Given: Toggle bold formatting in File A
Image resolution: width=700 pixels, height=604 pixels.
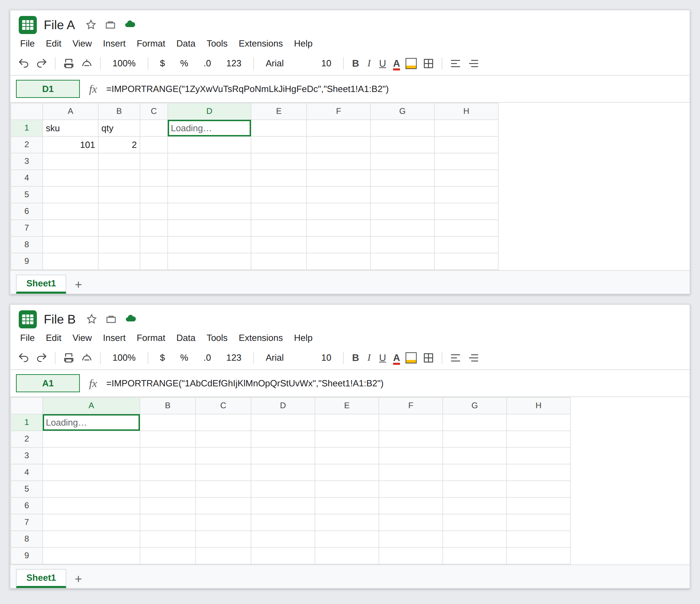Looking at the screenshot, I should click(x=355, y=64).
